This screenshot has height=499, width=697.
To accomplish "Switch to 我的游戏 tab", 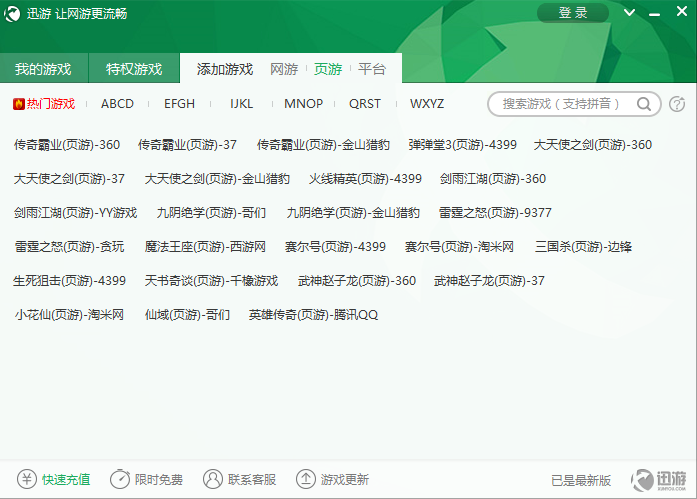I will click(44, 69).
